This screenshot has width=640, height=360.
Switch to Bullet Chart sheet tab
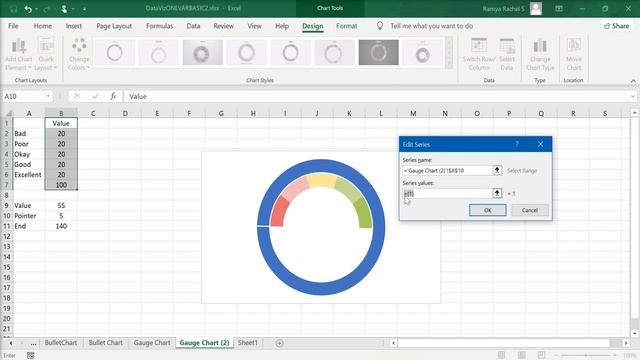(106, 342)
